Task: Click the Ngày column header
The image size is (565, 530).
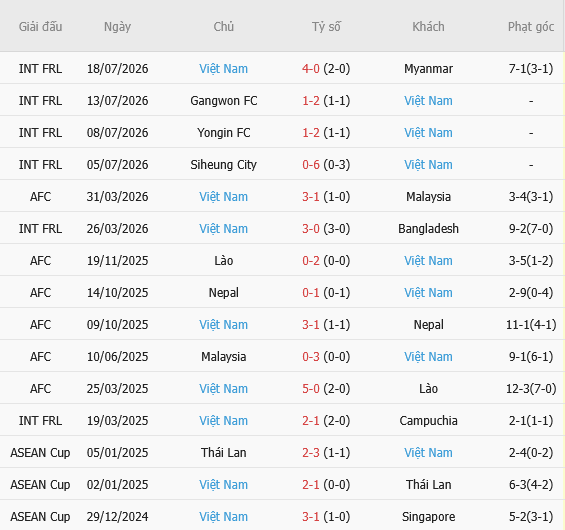Action: tap(117, 27)
